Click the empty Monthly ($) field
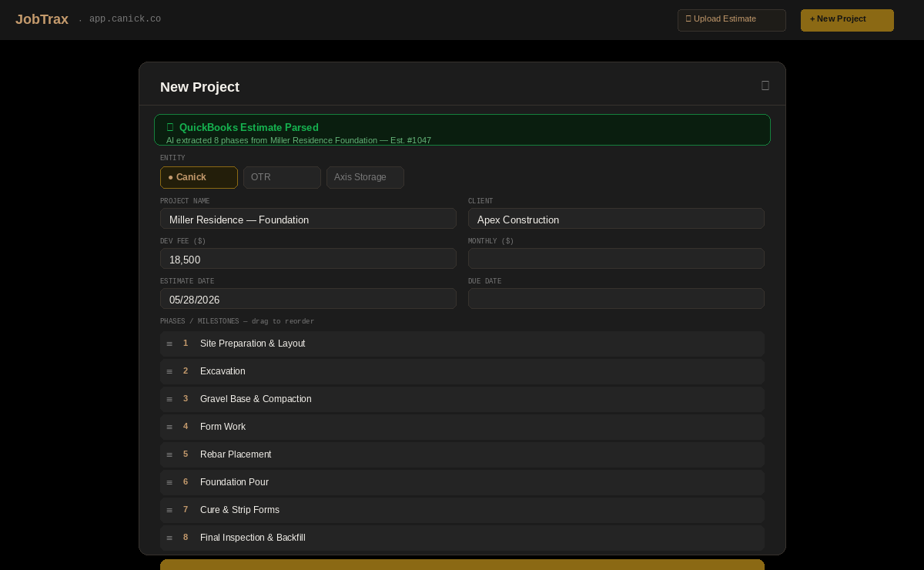 click(x=616, y=259)
